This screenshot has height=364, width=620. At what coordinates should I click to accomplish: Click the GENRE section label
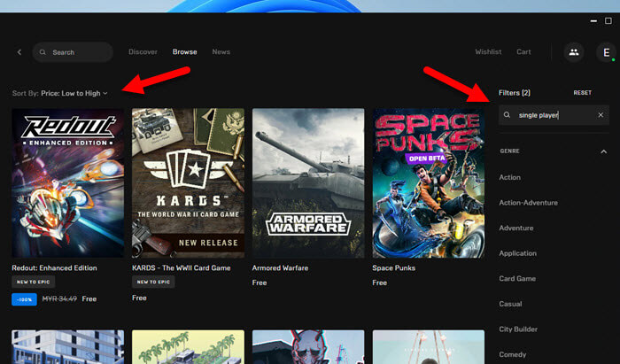click(x=509, y=151)
